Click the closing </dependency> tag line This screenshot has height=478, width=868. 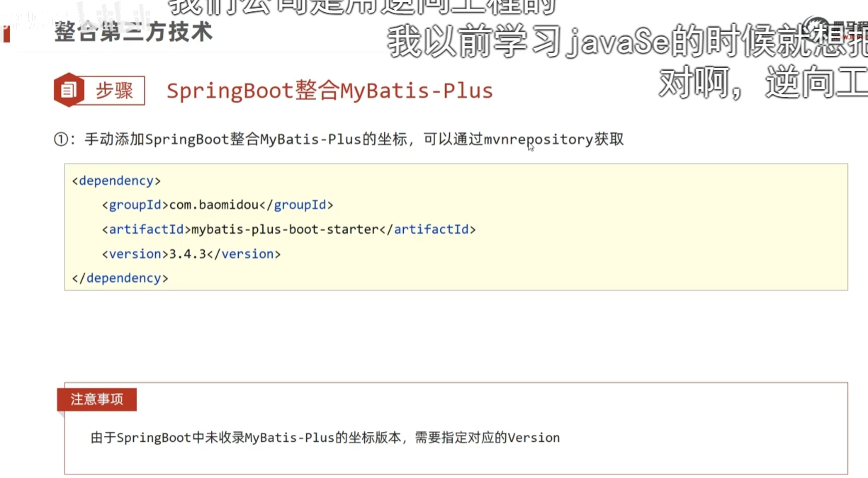pyautogui.click(x=120, y=278)
